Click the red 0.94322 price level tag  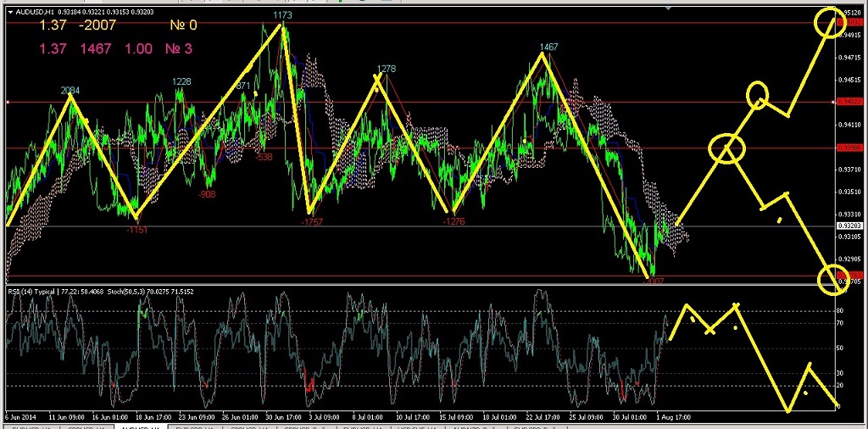849,102
